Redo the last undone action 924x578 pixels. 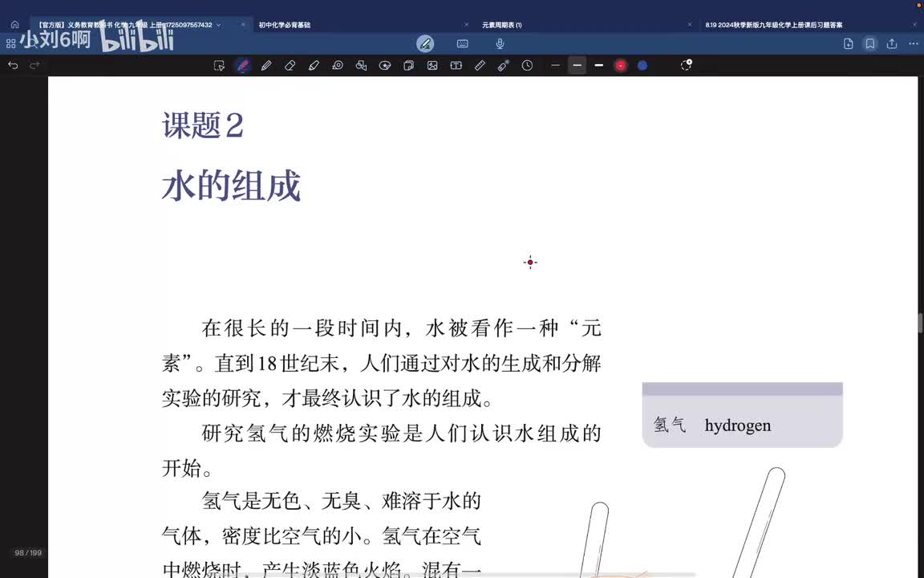34,66
